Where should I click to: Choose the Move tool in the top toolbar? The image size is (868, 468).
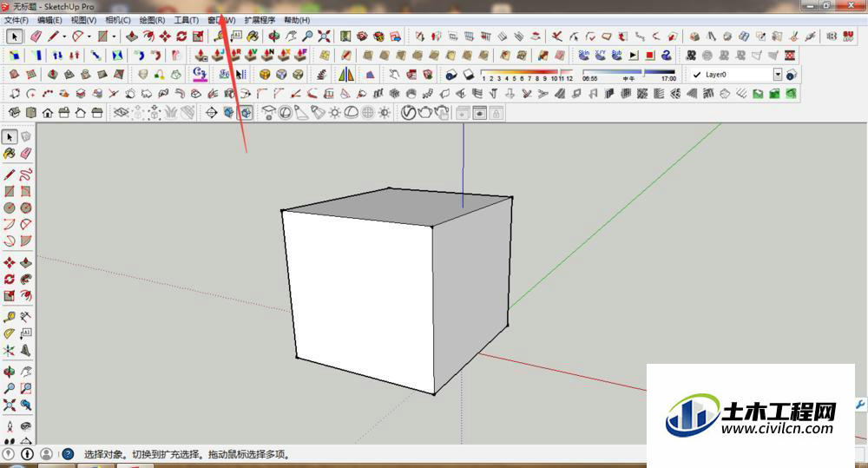(x=165, y=36)
